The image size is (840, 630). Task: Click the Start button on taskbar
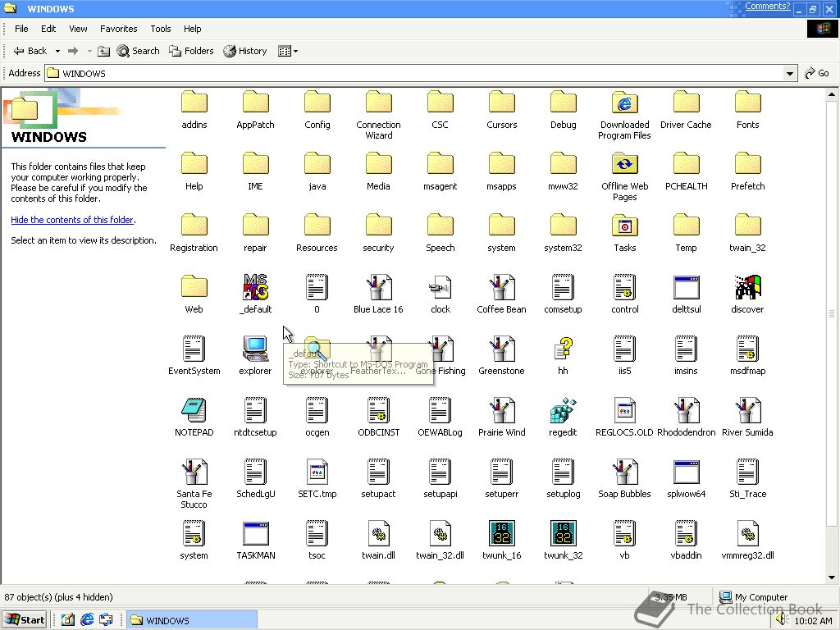tap(25, 620)
